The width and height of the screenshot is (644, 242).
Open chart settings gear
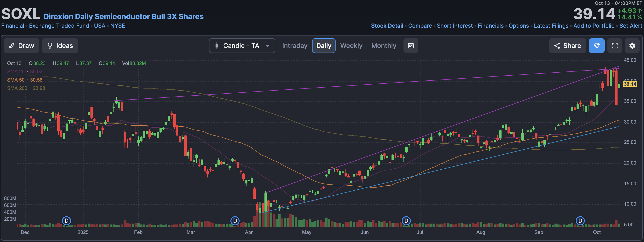pyautogui.click(x=632, y=46)
